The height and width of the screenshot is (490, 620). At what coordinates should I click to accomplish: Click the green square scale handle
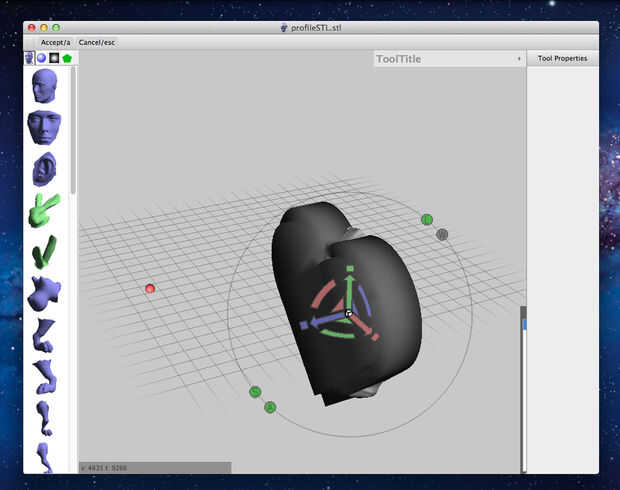[x=350, y=269]
